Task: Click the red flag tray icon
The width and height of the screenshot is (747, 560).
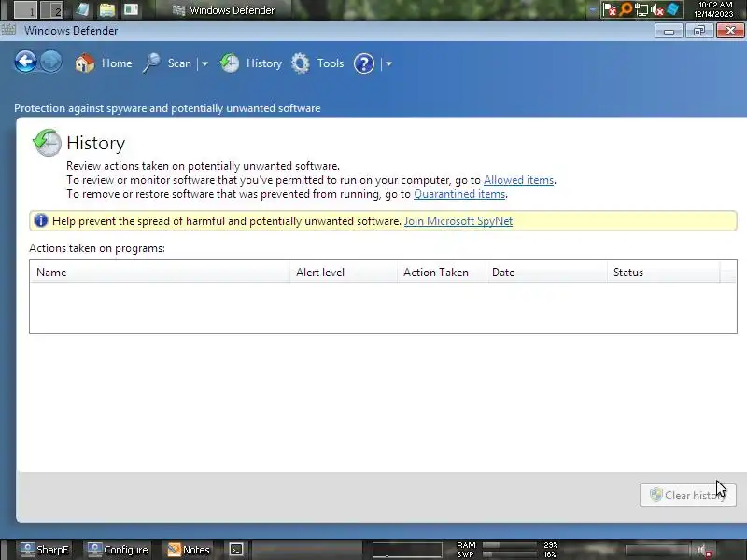Action: pyautogui.click(x=610, y=9)
